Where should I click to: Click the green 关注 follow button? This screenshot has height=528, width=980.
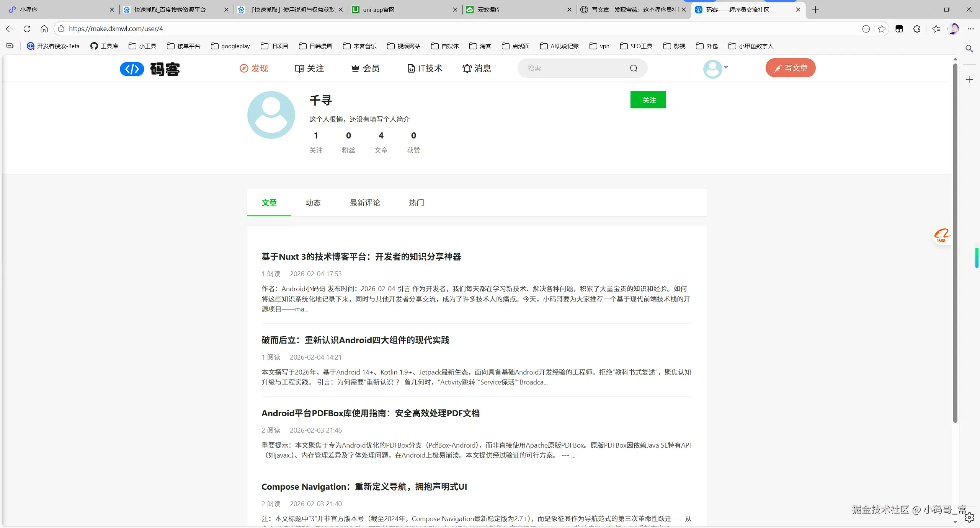pos(648,100)
